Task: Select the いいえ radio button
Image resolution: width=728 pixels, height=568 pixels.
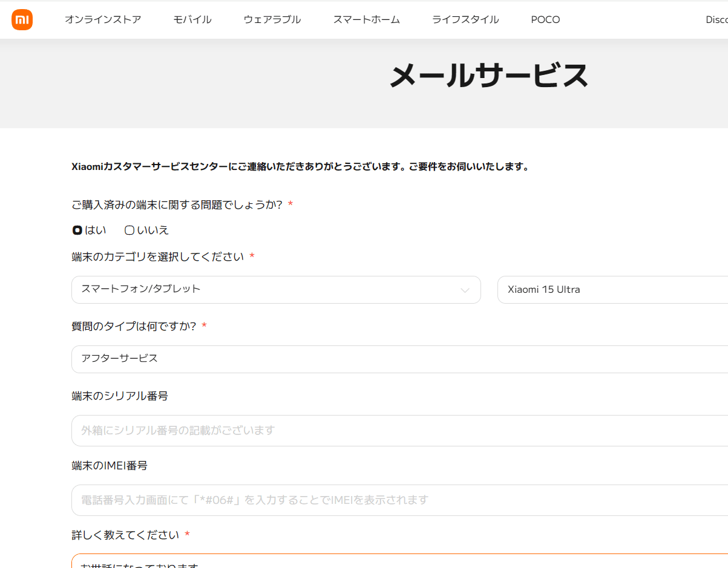Action: (129, 230)
